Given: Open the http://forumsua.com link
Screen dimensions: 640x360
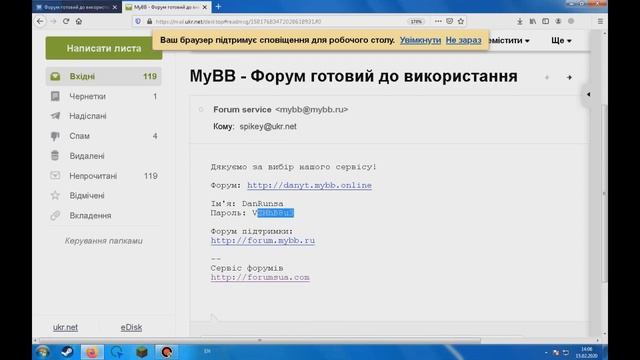Looking at the screenshot, I should click(260, 278).
